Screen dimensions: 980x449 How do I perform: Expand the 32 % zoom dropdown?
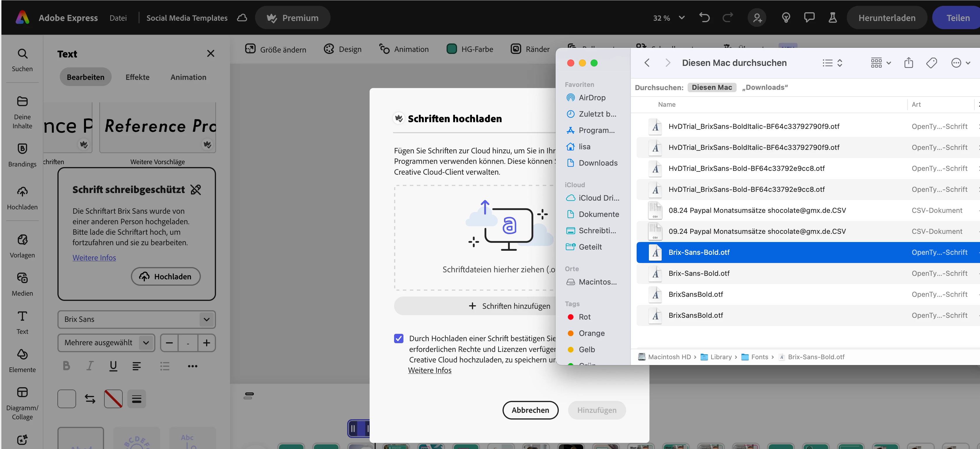point(682,17)
